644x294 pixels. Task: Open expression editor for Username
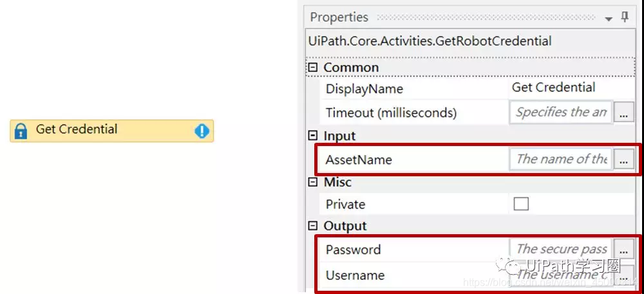tap(623, 275)
